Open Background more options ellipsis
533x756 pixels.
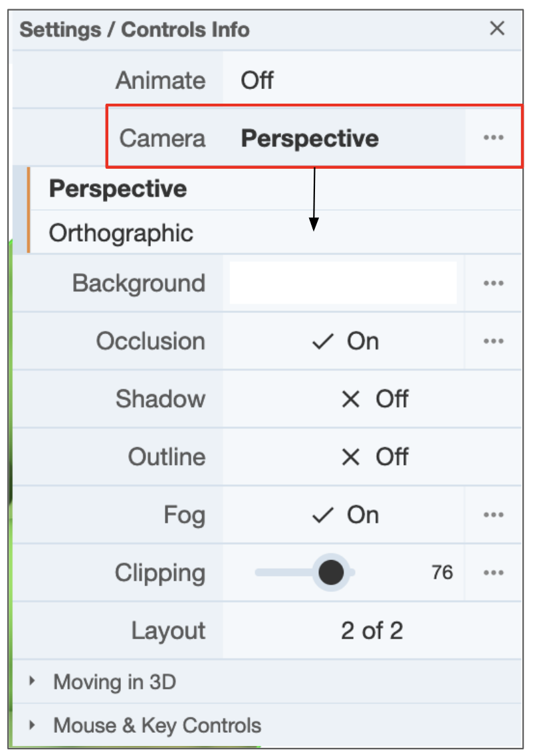click(x=493, y=283)
